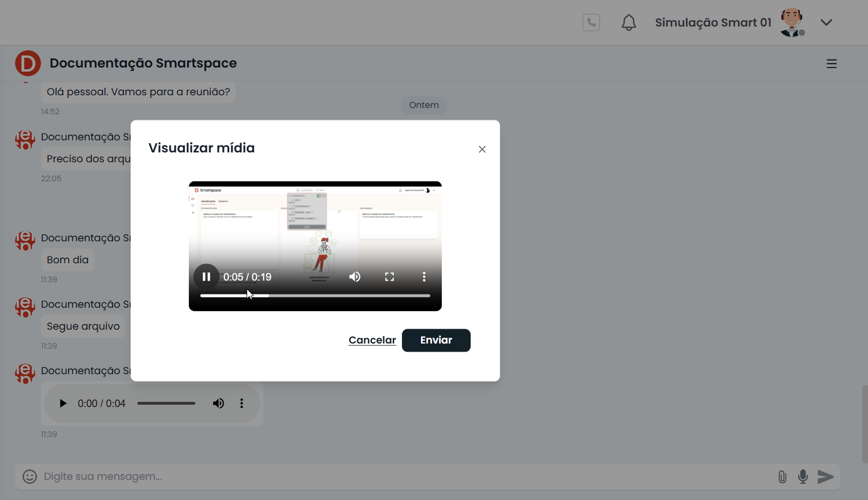Send message with the paper plane icon
The width and height of the screenshot is (868, 500).
(x=826, y=477)
